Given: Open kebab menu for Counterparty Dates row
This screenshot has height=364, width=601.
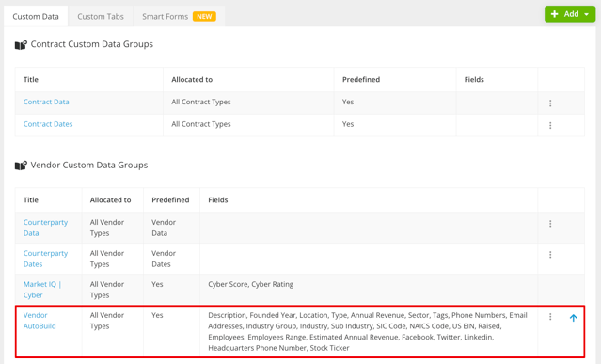Looking at the screenshot, I should pos(550,255).
